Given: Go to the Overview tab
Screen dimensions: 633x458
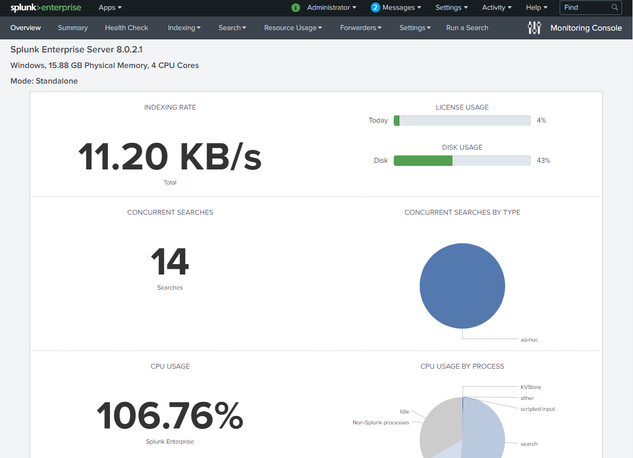Looking at the screenshot, I should point(25,28).
